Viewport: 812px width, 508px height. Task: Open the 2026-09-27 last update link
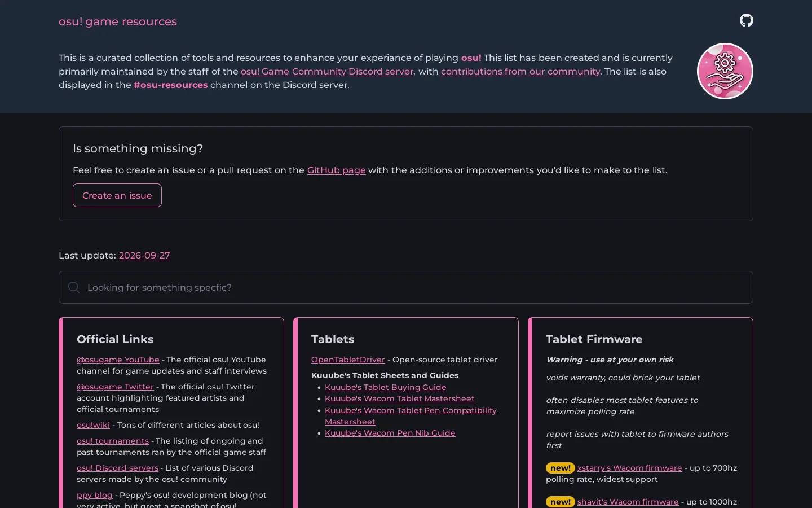(144, 256)
